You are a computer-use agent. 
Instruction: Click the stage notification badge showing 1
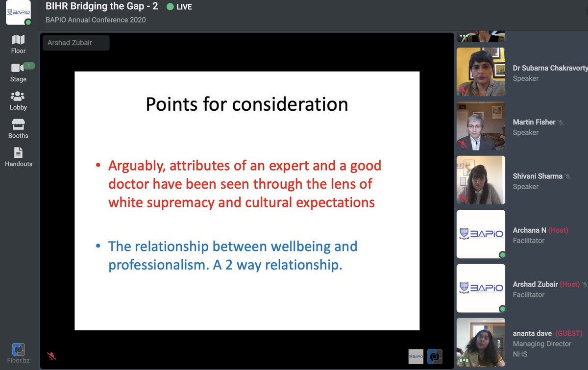[29, 66]
